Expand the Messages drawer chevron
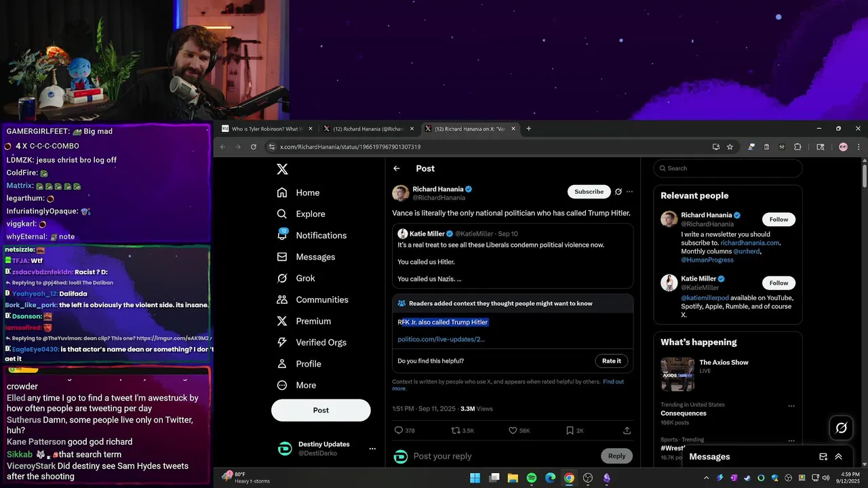868x488 pixels. [x=839, y=457]
